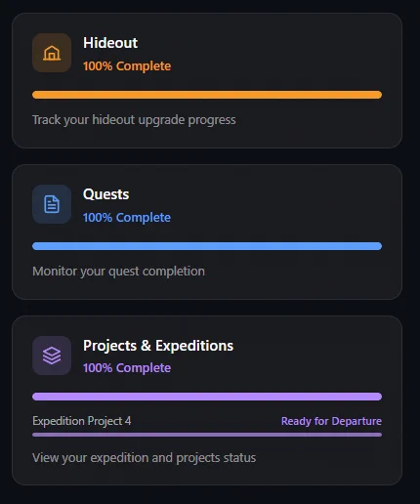Click 'View your expedition and projects status'

coord(145,458)
